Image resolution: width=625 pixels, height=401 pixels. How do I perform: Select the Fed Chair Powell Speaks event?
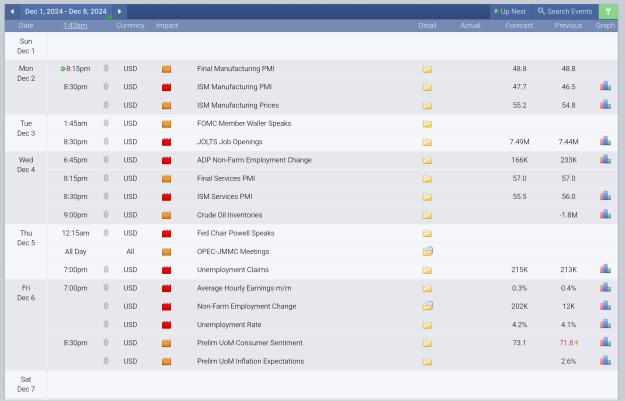236,233
